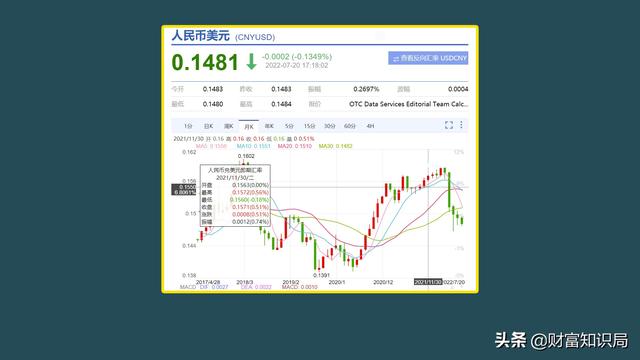Select the 30分 interval tab
The height and width of the screenshot is (360, 640).
point(330,126)
